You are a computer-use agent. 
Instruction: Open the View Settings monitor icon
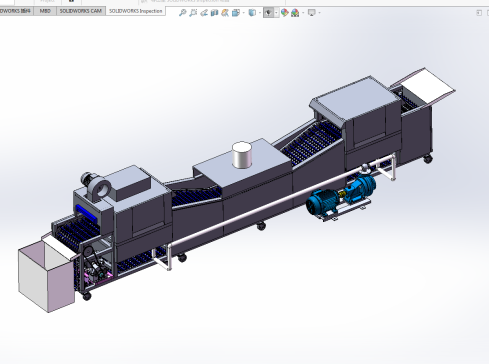point(312,13)
